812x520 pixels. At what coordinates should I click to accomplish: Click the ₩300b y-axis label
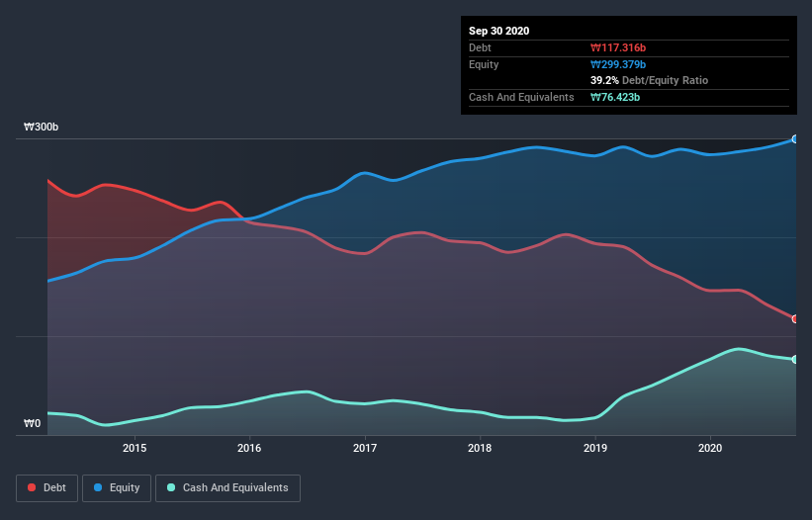[x=41, y=127]
